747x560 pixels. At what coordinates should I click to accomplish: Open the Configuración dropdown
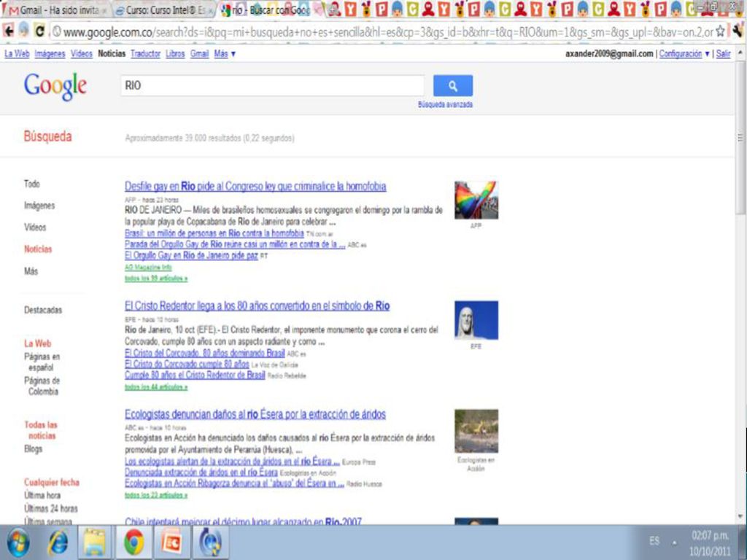(684, 54)
